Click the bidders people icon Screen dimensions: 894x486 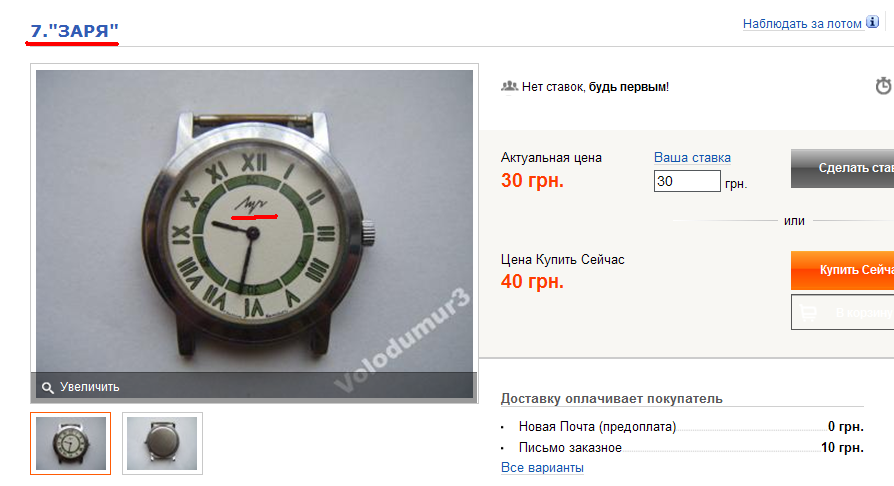pyautogui.click(x=509, y=87)
